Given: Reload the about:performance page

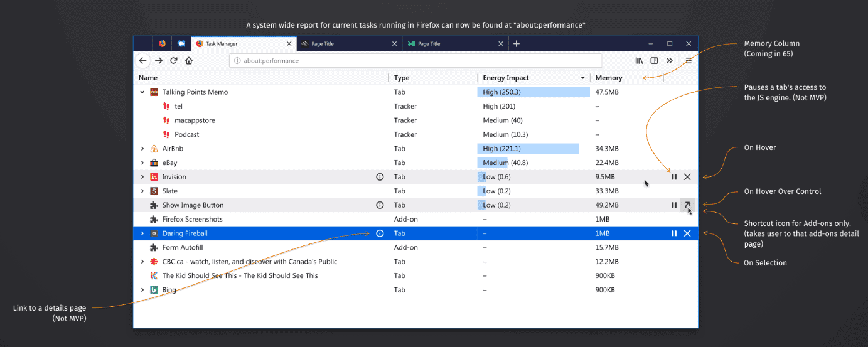Looking at the screenshot, I should pyautogui.click(x=174, y=61).
